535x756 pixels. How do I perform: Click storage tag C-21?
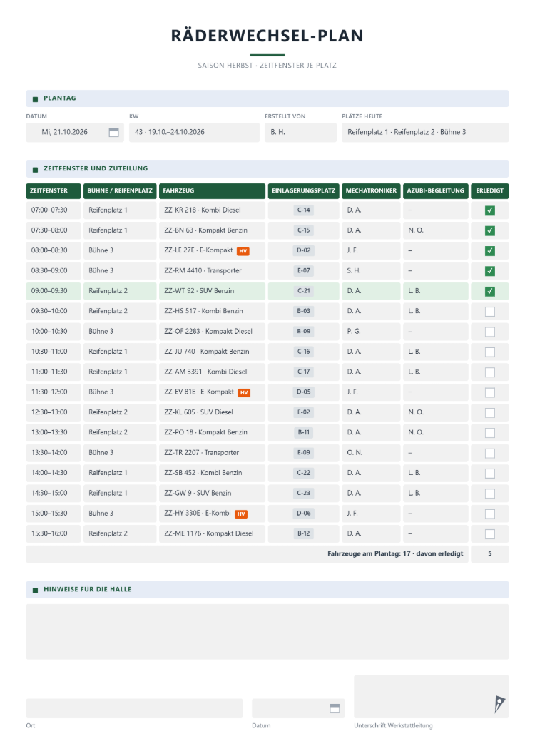pos(303,291)
